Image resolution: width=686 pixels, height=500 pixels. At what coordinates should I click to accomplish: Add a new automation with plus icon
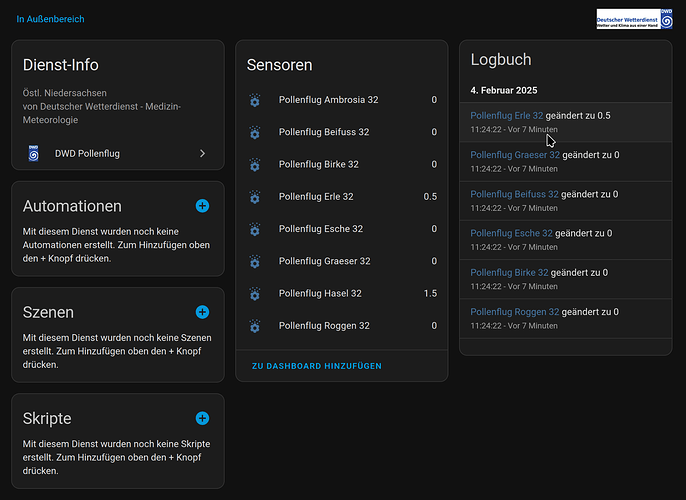pos(202,206)
